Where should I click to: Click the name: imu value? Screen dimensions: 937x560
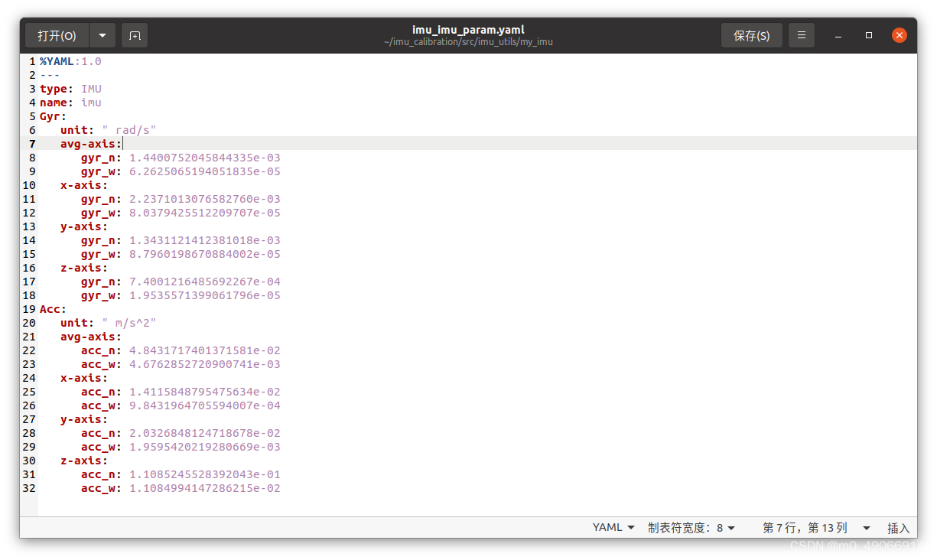point(91,102)
